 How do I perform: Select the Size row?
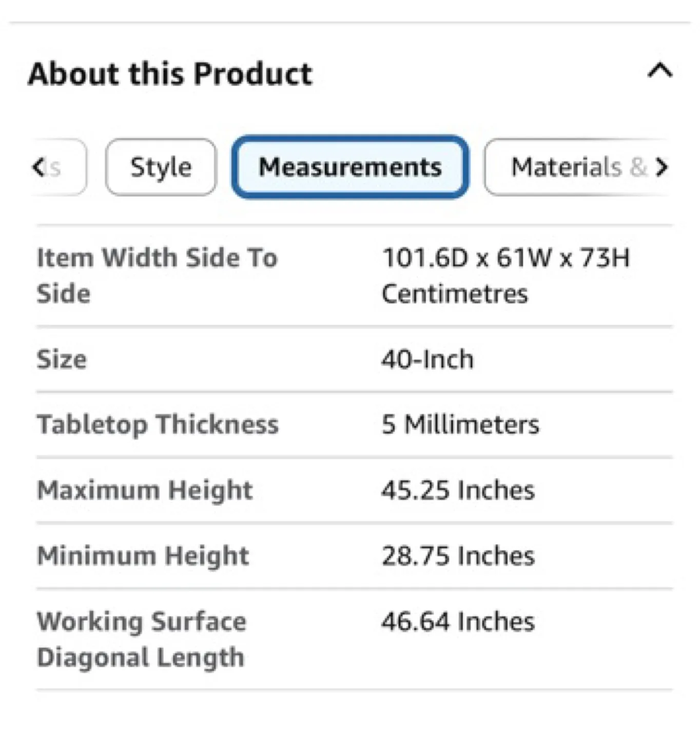(x=61, y=359)
